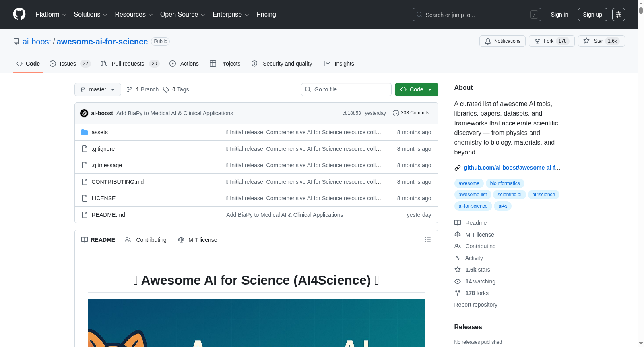Click the Report repository link

tap(476, 305)
